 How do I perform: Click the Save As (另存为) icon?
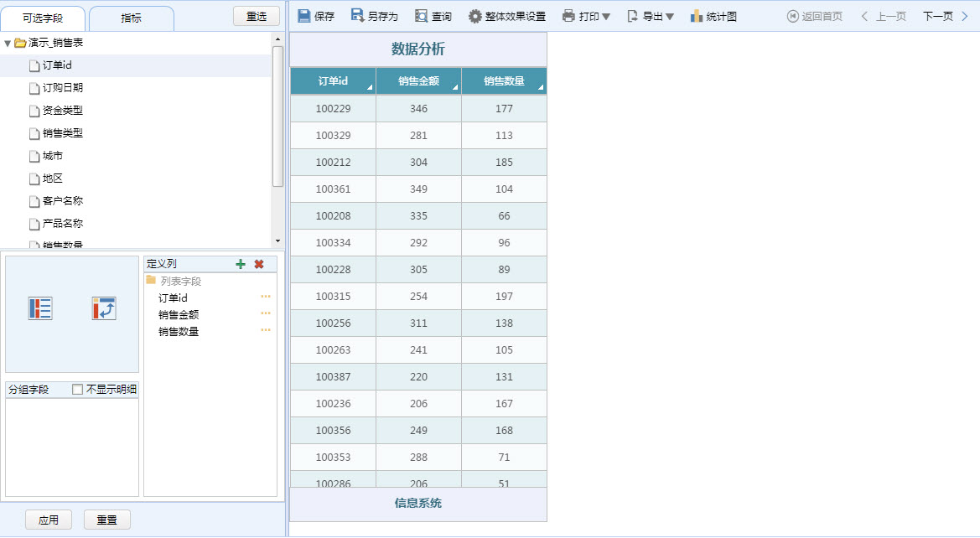click(358, 16)
